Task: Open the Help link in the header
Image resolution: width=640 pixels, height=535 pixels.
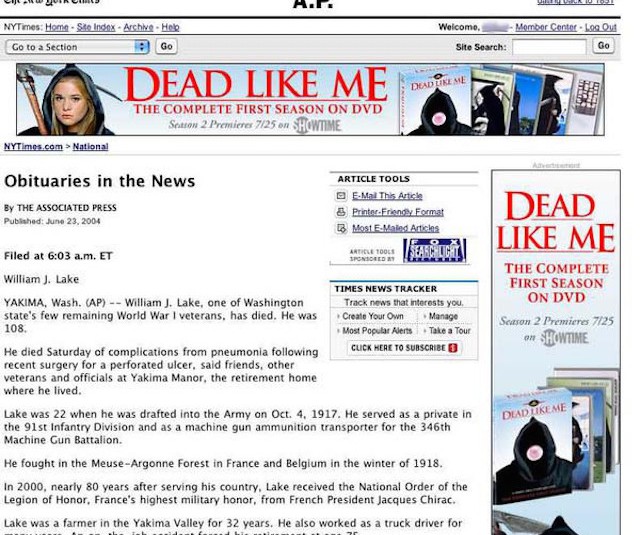Action: click(x=171, y=27)
